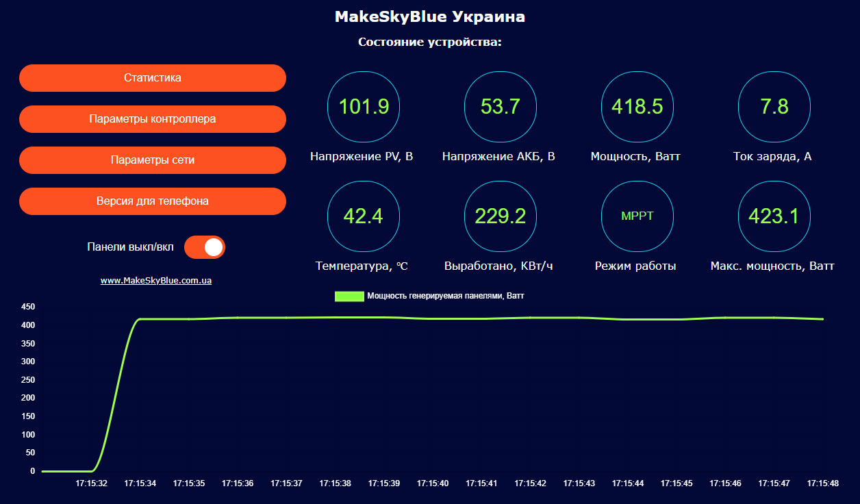Click the Состояние устройства: subtitle
Screen dimensions: 860x504
coord(430,42)
